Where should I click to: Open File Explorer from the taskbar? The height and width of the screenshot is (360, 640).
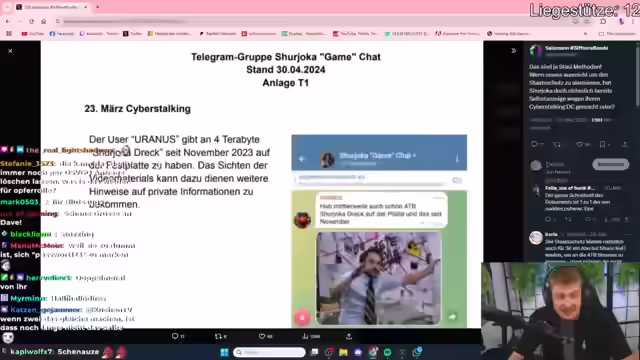click(x=343, y=352)
